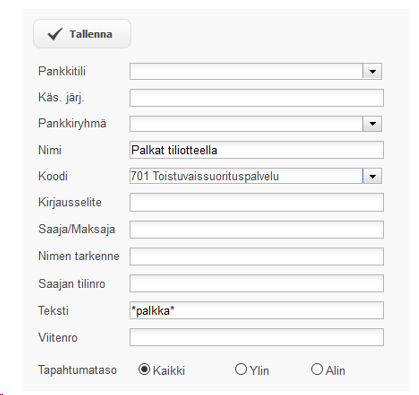Click the Käs. järj. input field
419x395 pixels.
click(x=257, y=98)
